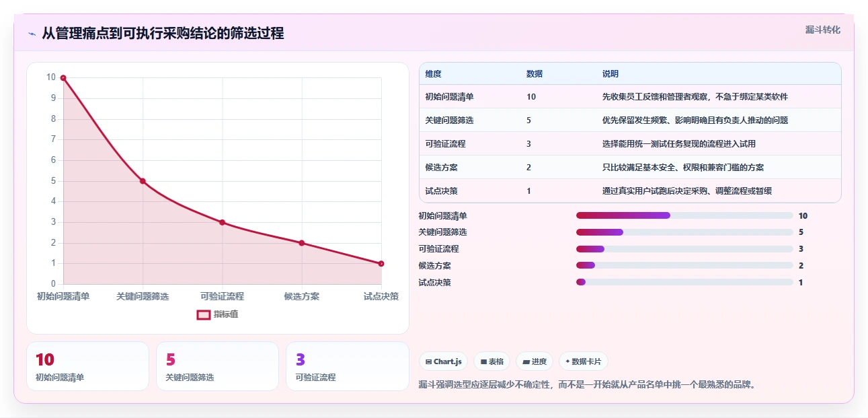Select the 说明 column header
This screenshot has height=418, width=868.
click(x=610, y=74)
